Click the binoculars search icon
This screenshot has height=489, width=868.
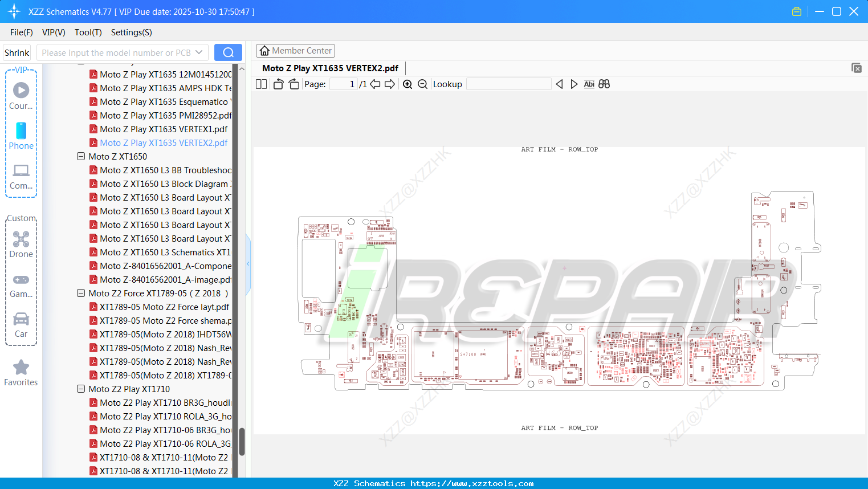click(604, 84)
